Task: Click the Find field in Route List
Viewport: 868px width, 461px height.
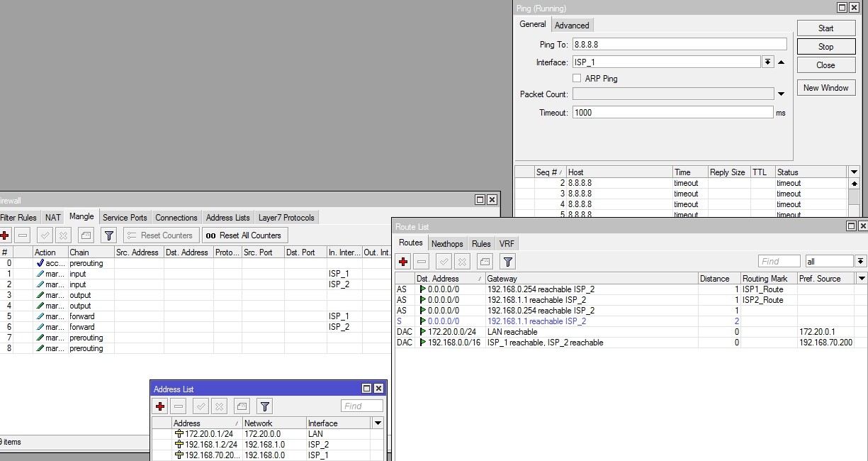Action: pos(779,261)
